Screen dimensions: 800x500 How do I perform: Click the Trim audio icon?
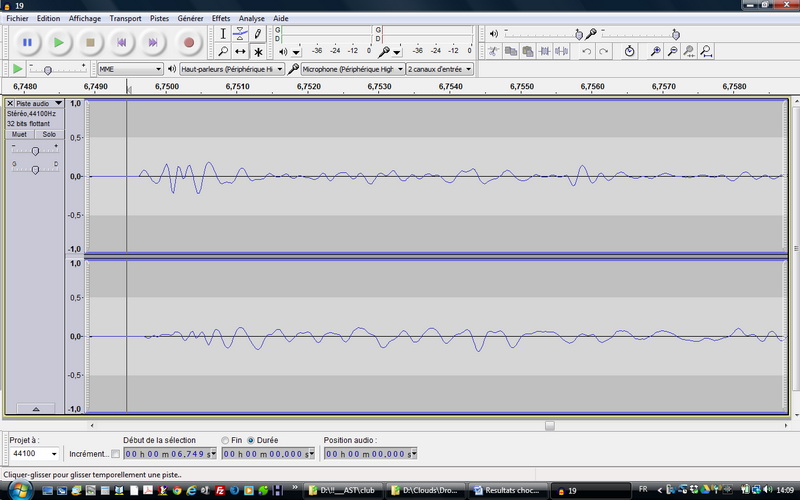point(544,51)
